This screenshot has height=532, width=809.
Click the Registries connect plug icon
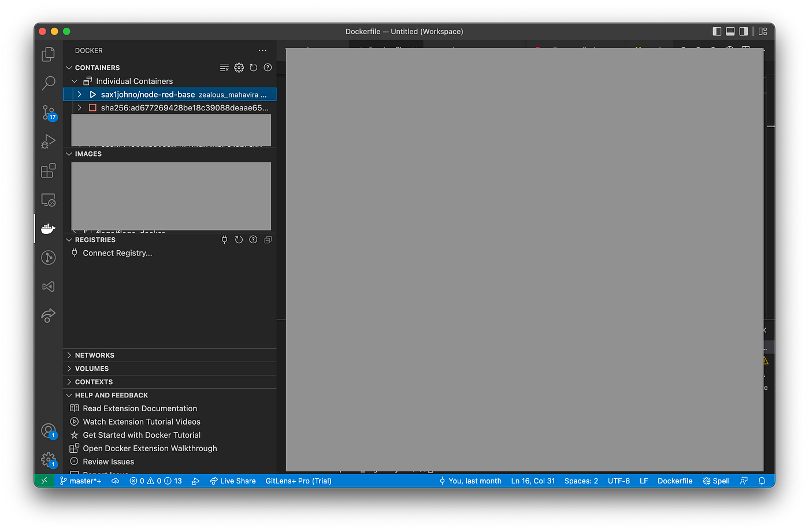(224, 240)
